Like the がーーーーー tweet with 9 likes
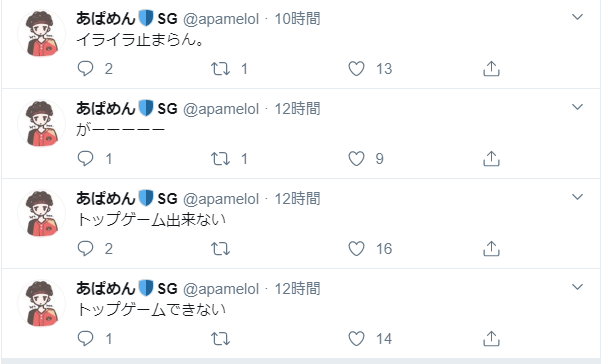The image size is (602, 364). 356,159
